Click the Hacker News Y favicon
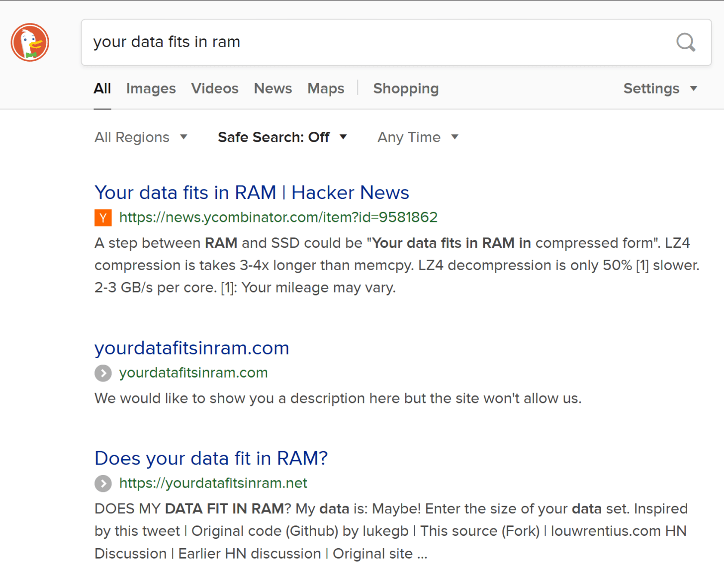Image resolution: width=724 pixels, height=588 pixels. click(x=103, y=218)
